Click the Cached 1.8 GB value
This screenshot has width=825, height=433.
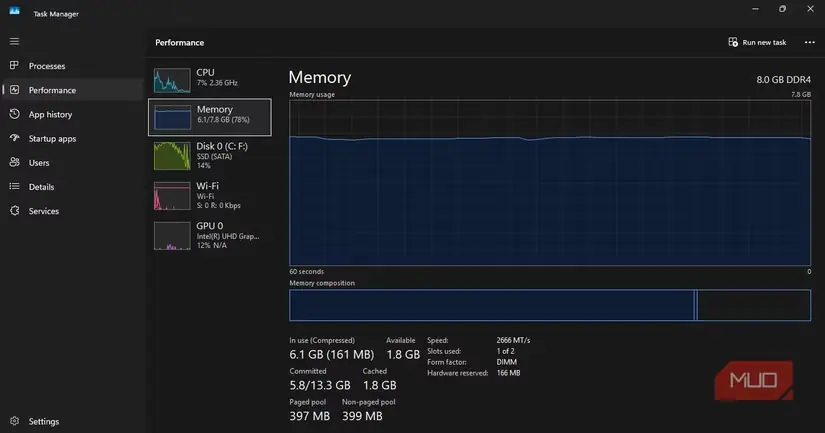tap(379, 385)
